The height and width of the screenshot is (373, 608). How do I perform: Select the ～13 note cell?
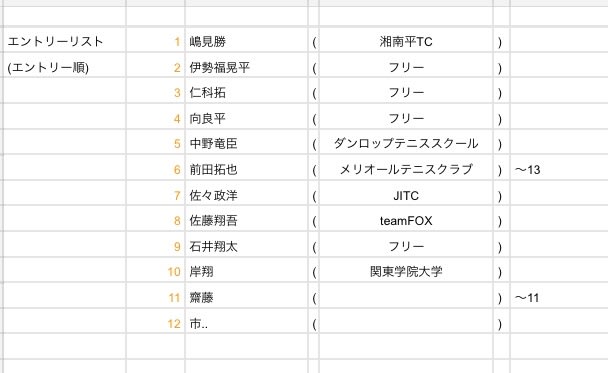pyautogui.click(x=559, y=169)
